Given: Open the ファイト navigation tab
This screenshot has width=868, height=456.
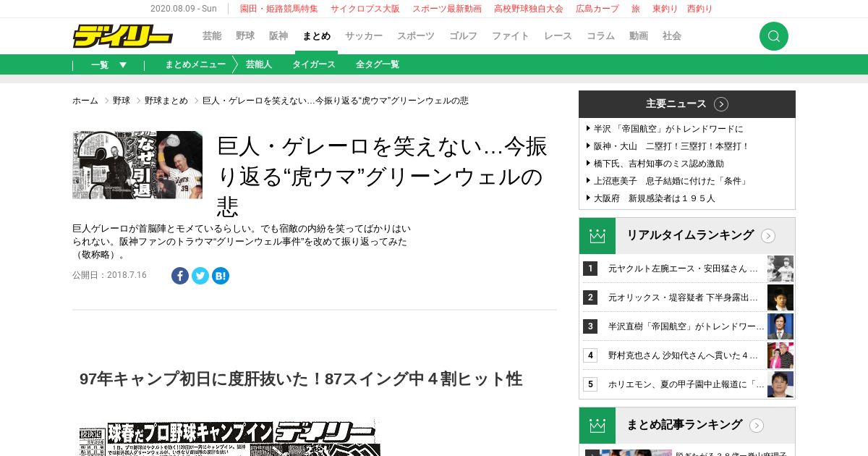Looking at the screenshot, I should 511,36.
